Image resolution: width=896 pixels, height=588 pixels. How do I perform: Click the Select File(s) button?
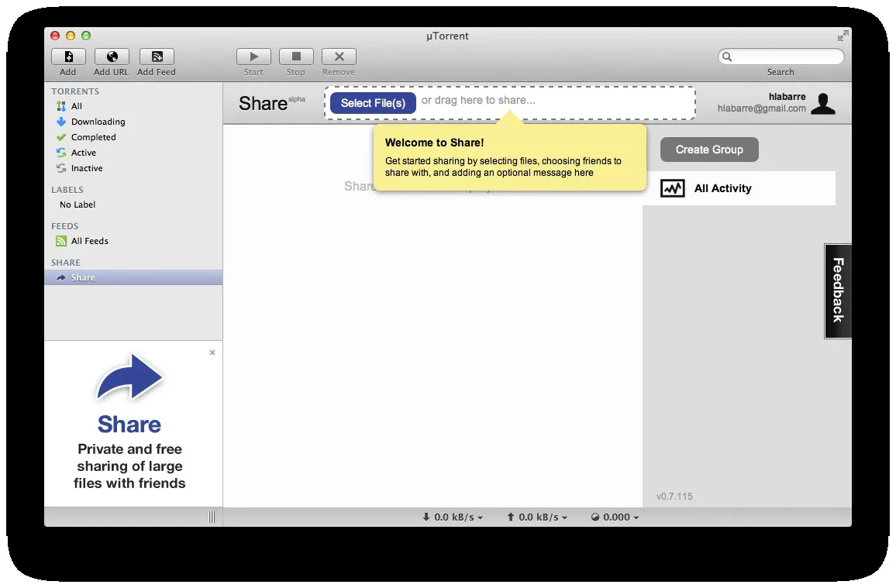373,103
